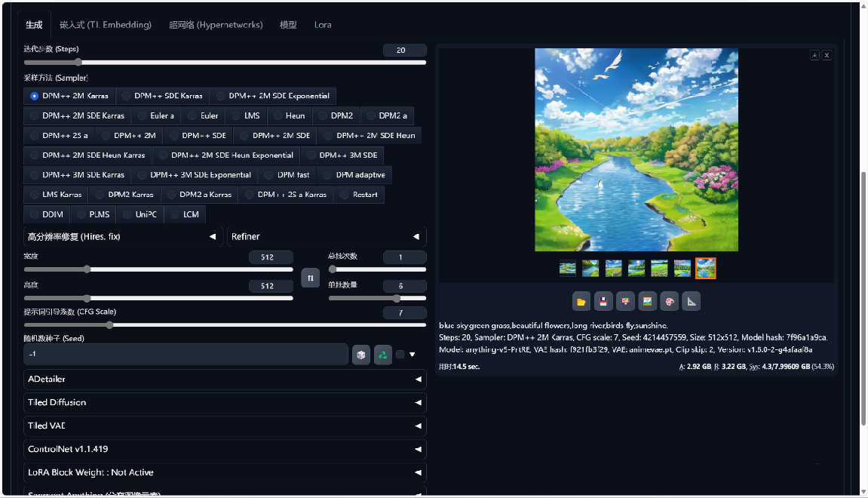Screen dimensions: 868x498
Task: Open the Hypernetworks tab
Action: [x=216, y=25]
